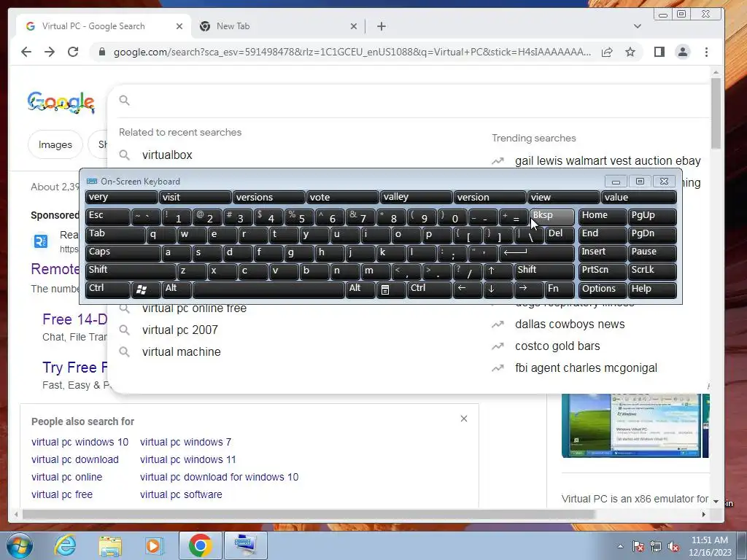Toggle Caps on the On-Screen Keyboard
Screen dimensions: 747x560
[123, 253]
